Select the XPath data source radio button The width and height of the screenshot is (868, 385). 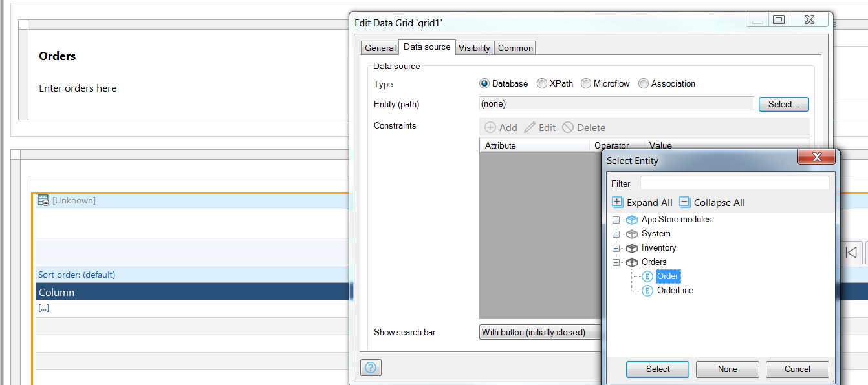[x=542, y=83]
